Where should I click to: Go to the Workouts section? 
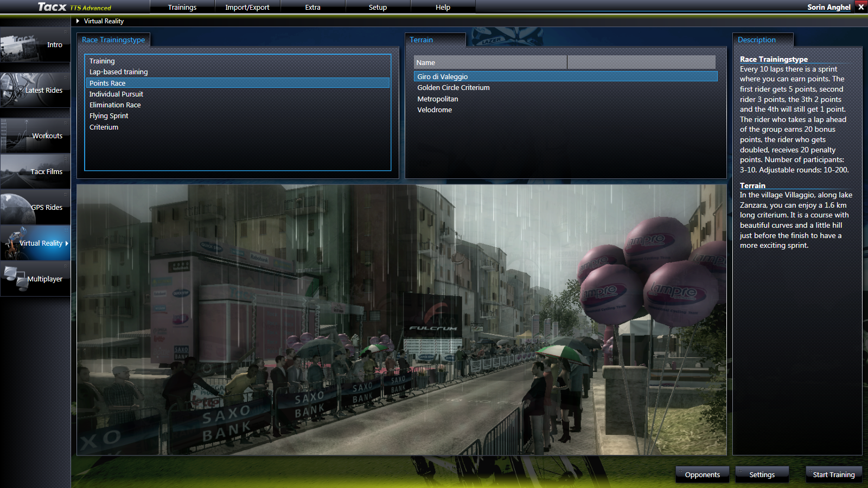(x=35, y=136)
